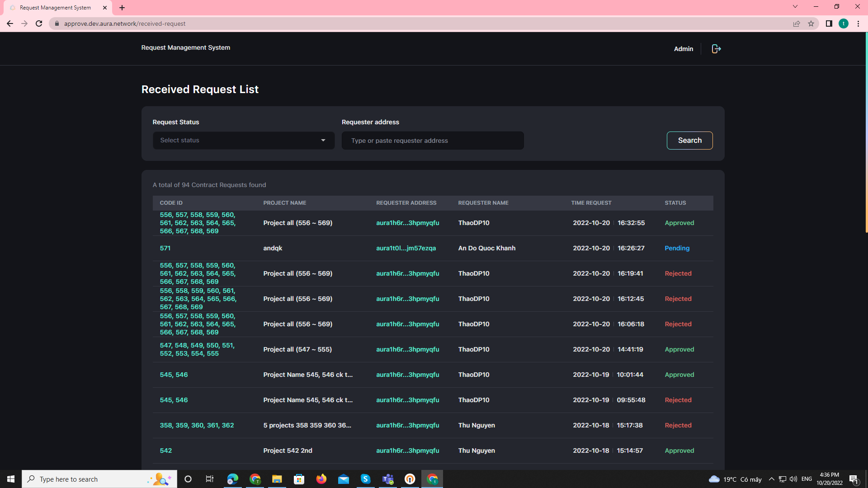Reload the page with the refresh icon
This screenshot has height=488, width=868.
pyautogui.click(x=38, y=23)
